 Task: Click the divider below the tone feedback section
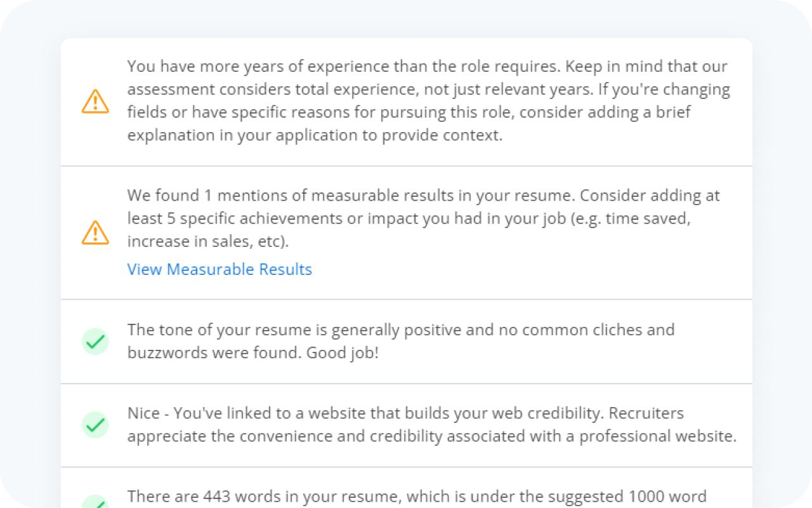click(406, 384)
